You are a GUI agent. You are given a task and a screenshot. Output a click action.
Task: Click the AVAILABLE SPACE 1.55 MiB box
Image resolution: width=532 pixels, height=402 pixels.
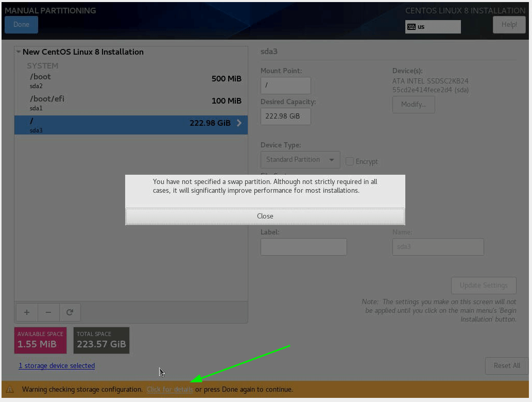click(40, 340)
